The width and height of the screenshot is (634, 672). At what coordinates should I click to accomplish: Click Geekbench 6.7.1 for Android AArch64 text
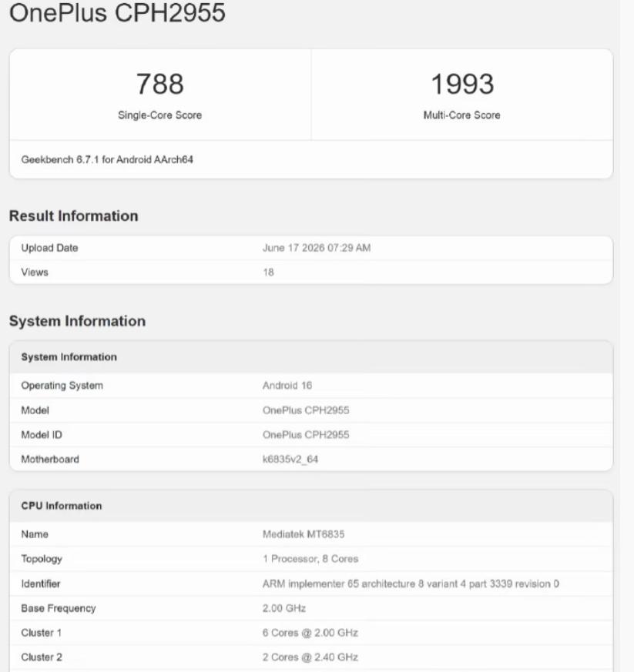click(107, 159)
